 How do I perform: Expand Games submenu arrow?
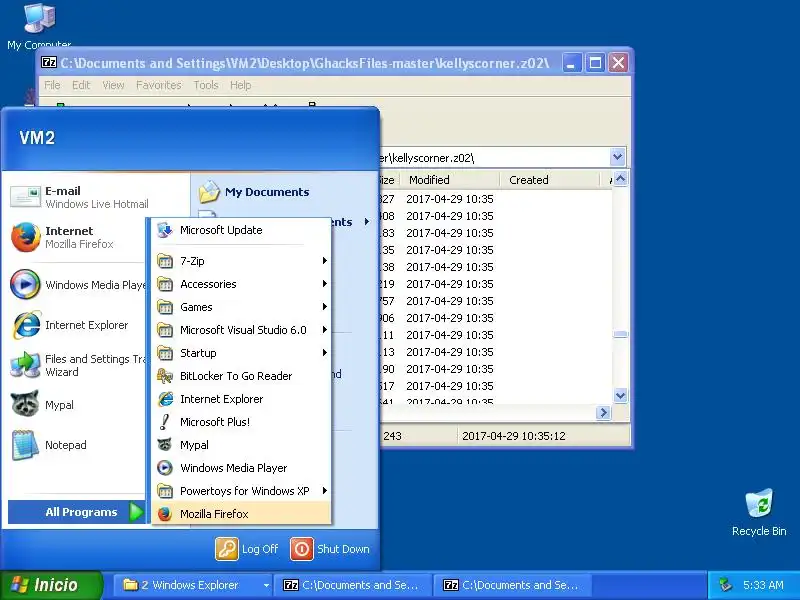click(x=324, y=307)
